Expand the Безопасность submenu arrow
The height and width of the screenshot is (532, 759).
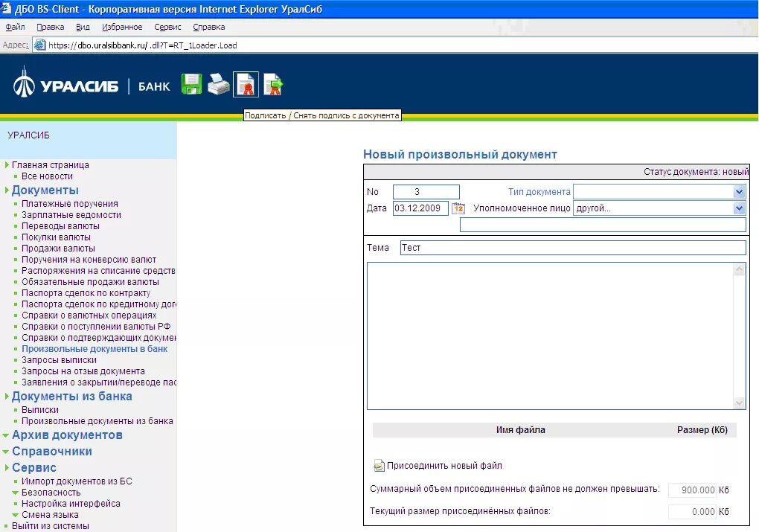[x=16, y=493]
